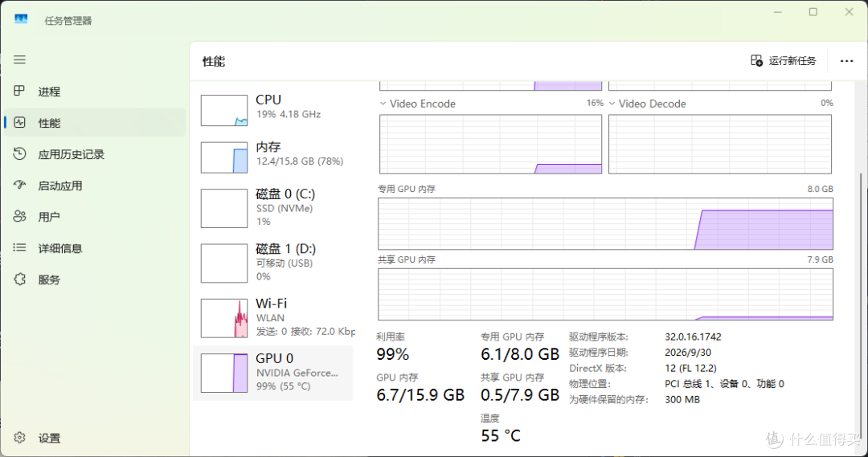Click driver date 2026/9/30
The height and width of the screenshot is (457, 868).
[688, 352]
